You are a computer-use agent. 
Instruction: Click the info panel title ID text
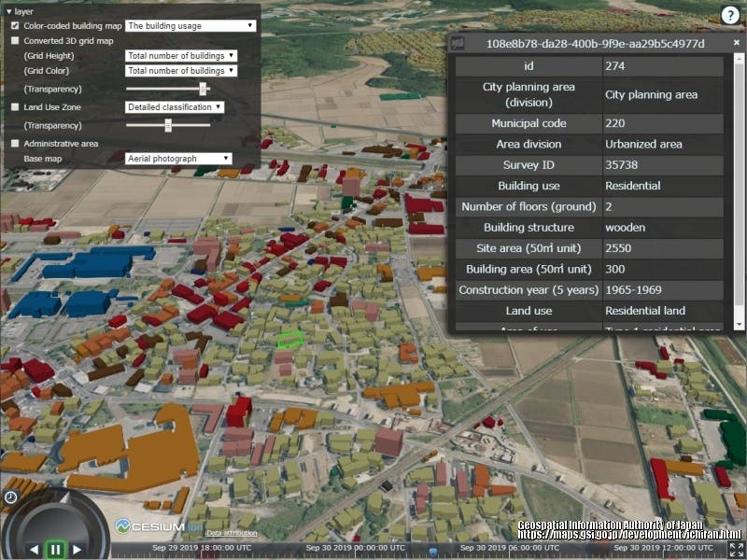(595, 44)
